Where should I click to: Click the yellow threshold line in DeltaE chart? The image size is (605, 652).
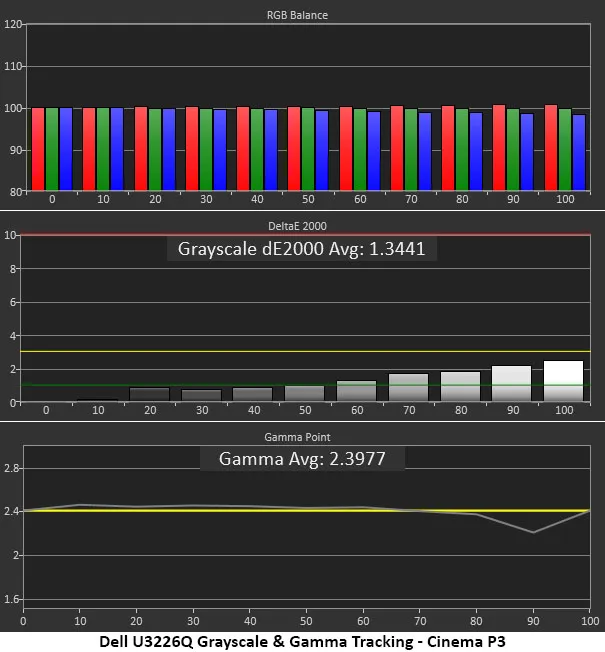pyautogui.click(x=300, y=352)
